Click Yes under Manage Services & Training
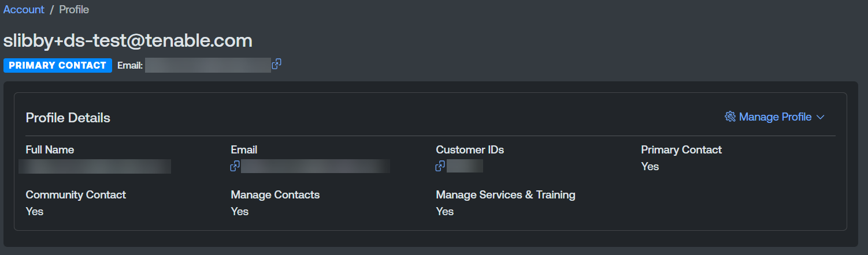868x255 pixels. coord(445,212)
